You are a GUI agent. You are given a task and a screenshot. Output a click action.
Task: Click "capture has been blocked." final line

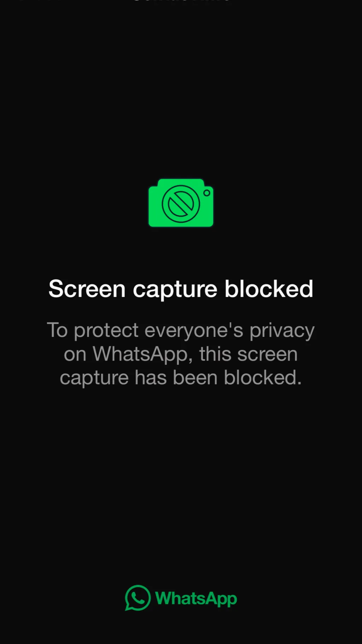pyautogui.click(x=181, y=378)
